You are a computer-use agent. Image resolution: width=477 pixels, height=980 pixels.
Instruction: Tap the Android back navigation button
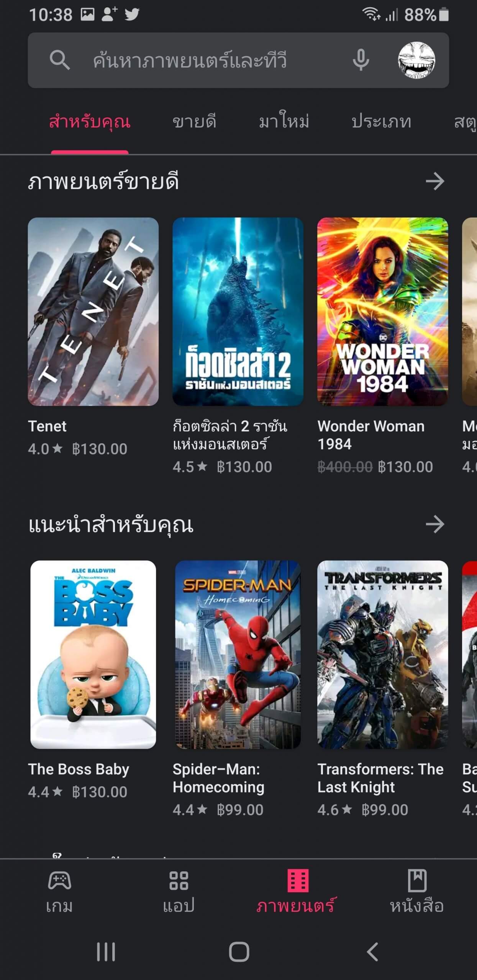[x=373, y=952]
